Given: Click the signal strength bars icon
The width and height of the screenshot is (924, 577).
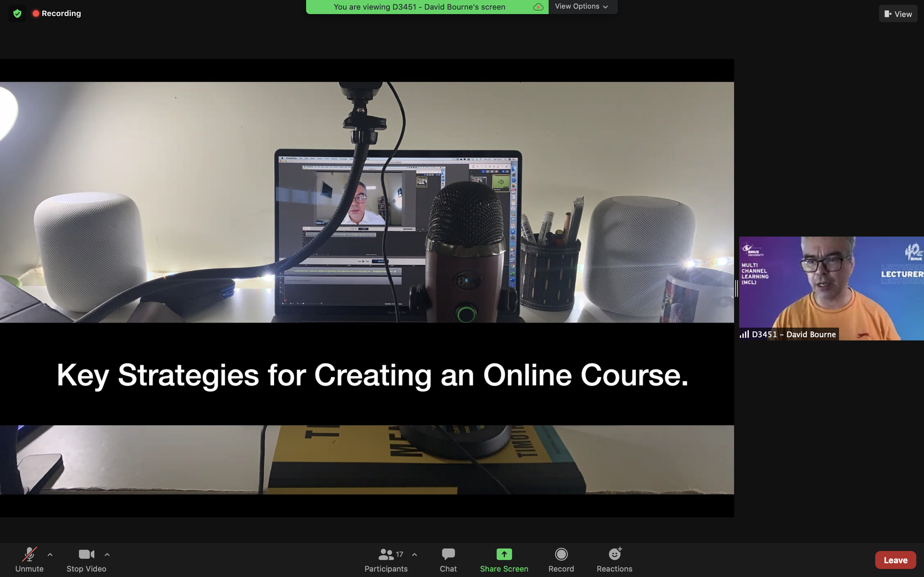Looking at the screenshot, I should [x=744, y=334].
